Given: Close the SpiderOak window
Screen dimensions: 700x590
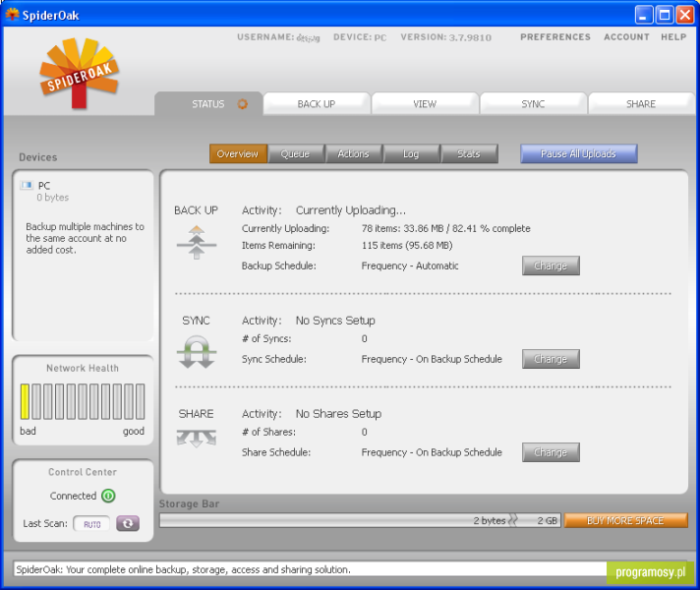Looking at the screenshot, I should (685, 15).
